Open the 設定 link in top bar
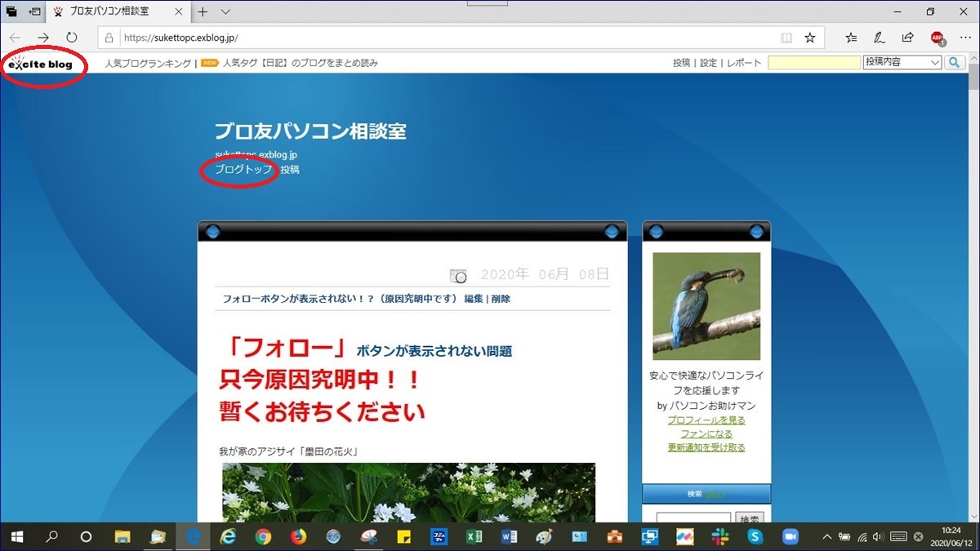 (708, 63)
